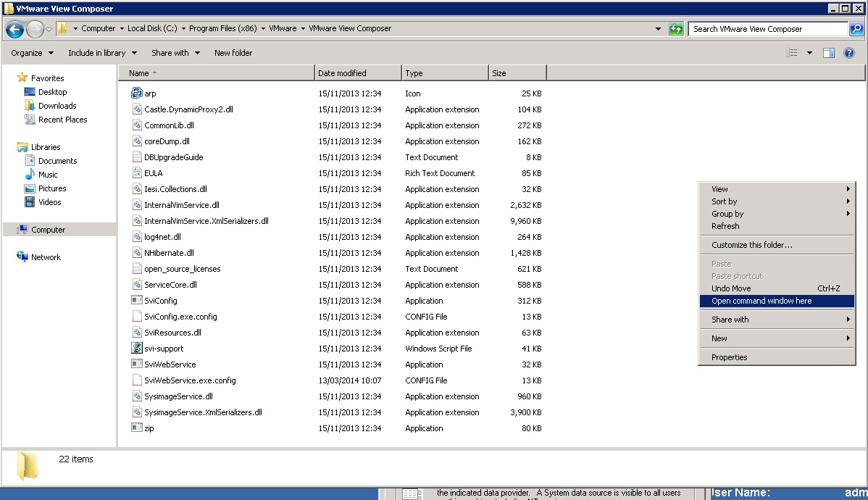Image resolution: width=868 pixels, height=500 pixels.
Task: Select the SviWebService application icon
Action: coord(137,364)
